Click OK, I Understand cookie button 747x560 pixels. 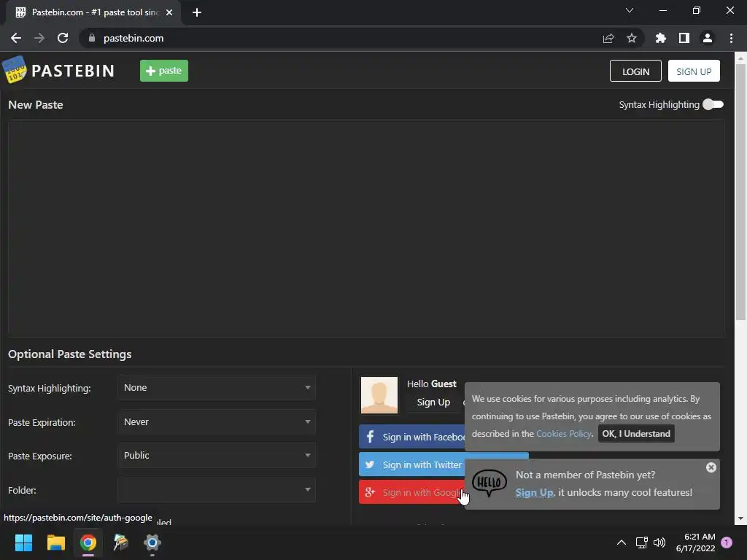point(636,434)
